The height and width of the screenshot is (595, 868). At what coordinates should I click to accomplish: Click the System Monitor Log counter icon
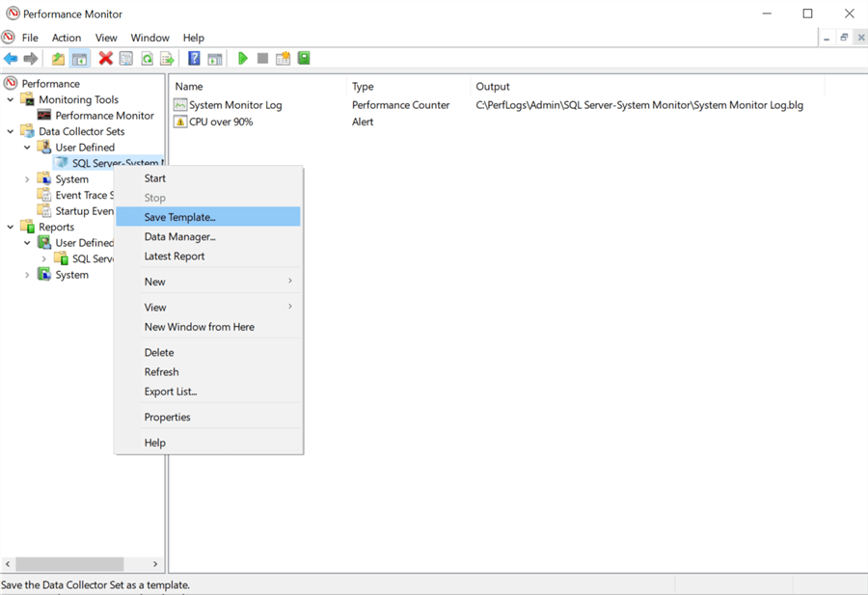click(x=180, y=104)
